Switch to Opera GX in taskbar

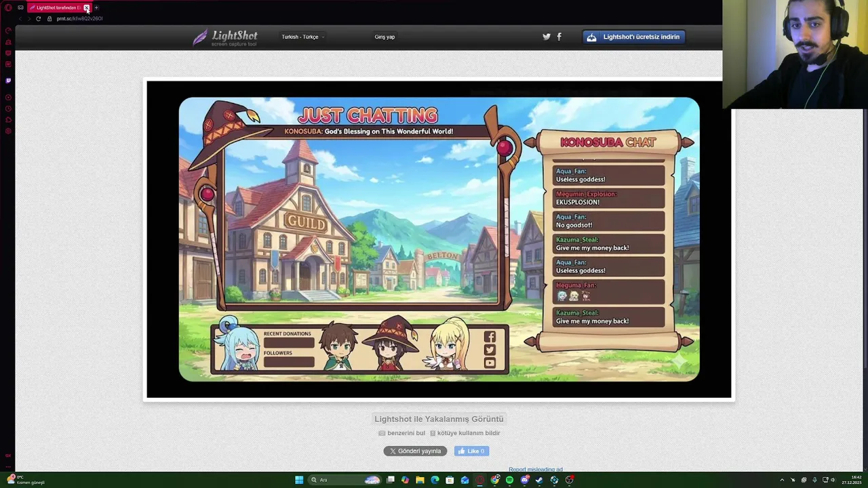coord(479,480)
